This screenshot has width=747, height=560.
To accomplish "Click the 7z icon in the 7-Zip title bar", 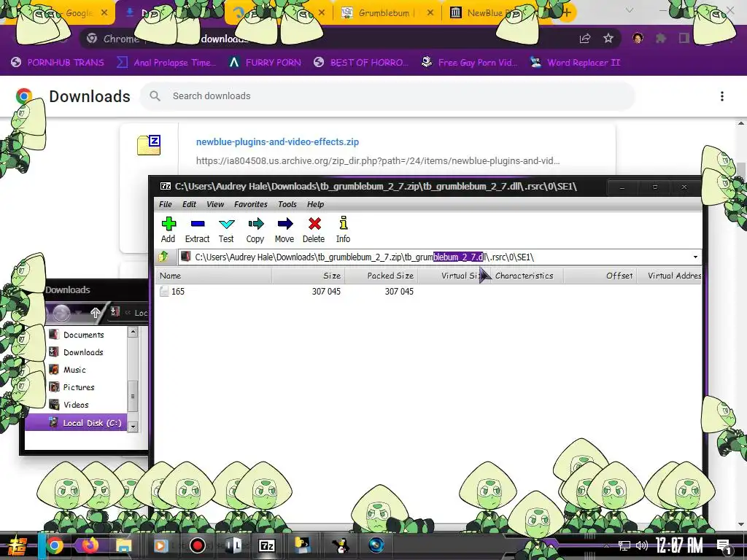I will (166, 186).
